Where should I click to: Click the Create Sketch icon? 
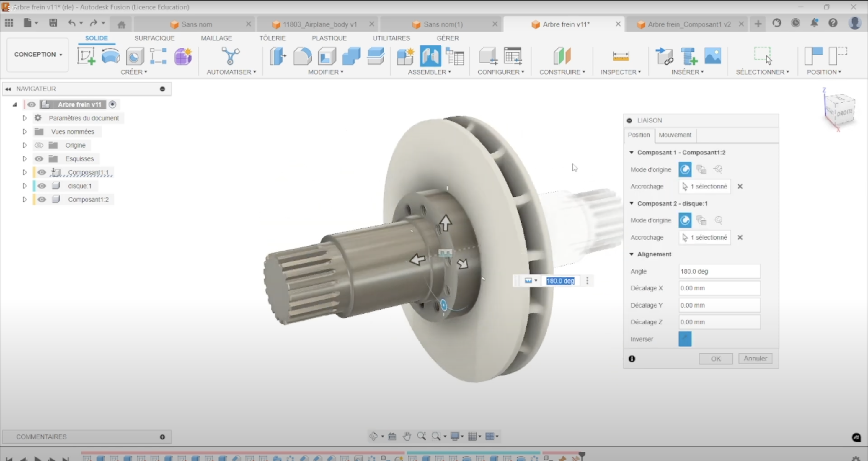(x=86, y=56)
